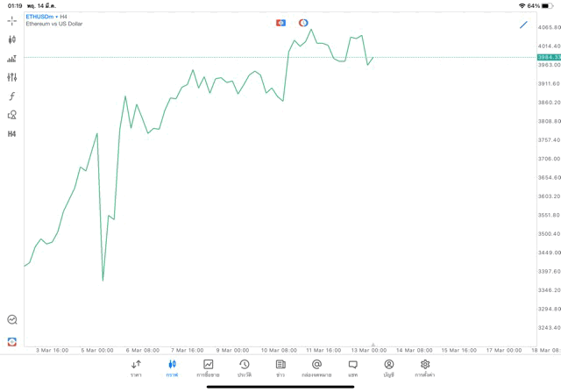Select the Chart tab in bottom bar
Screen dimensions: 561x392
(x=172, y=367)
